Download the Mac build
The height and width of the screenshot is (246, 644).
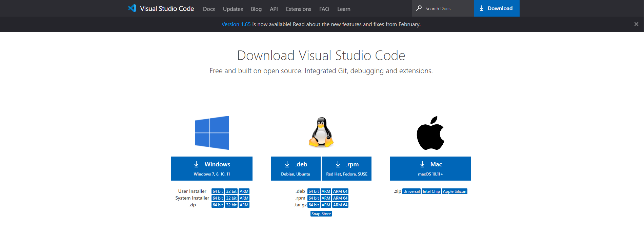(x=430, y=168)
